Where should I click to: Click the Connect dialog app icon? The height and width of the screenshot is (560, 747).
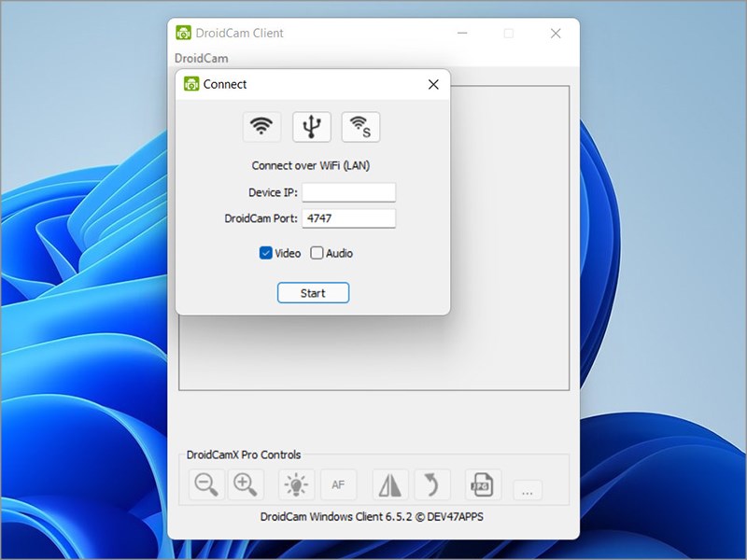(191, 84)
